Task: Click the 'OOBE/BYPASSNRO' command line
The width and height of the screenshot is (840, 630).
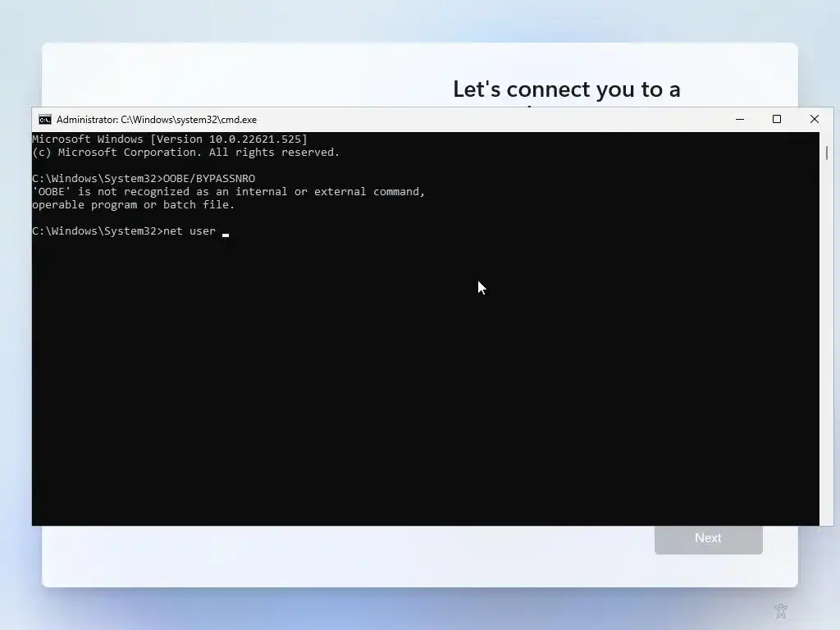Action: [x=144, y=178]
